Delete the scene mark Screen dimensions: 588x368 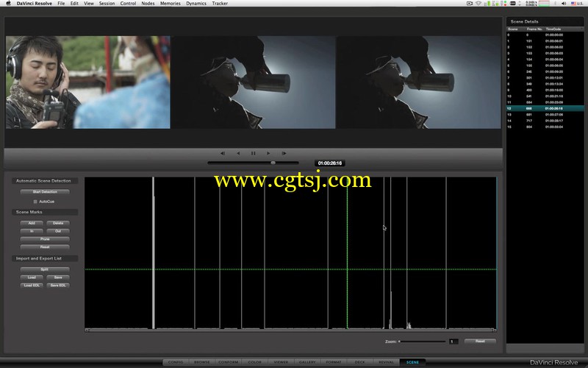(58, 223)
